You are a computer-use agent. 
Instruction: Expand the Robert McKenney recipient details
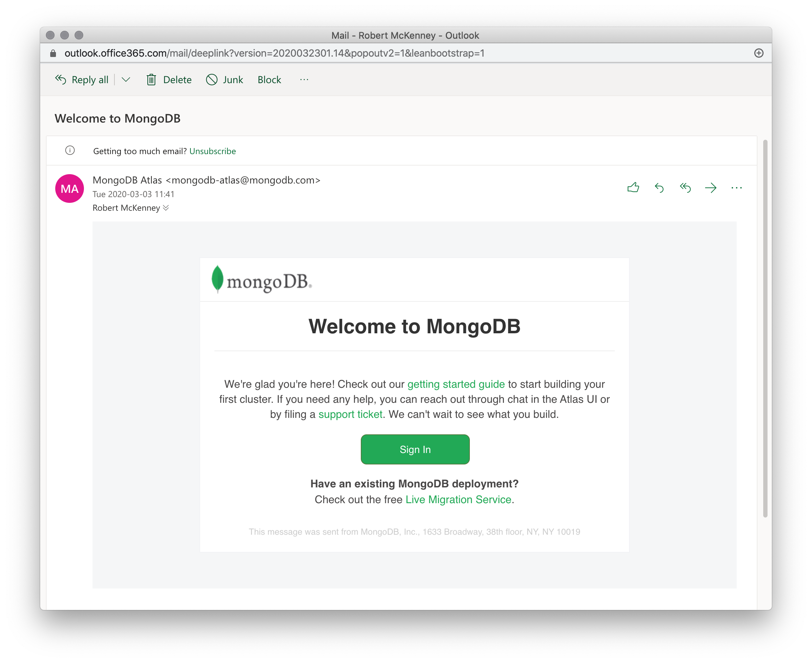pos(167,208)
